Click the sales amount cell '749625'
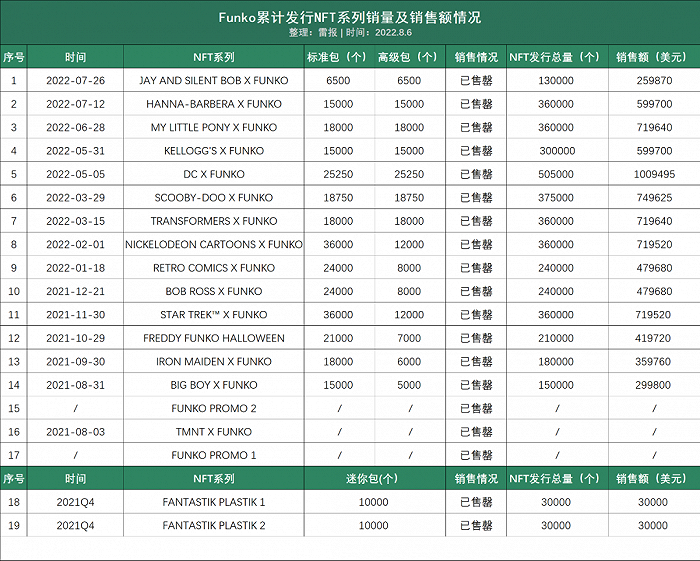The image size is (700, 561). pyautogui.click(x=654, y=197)
